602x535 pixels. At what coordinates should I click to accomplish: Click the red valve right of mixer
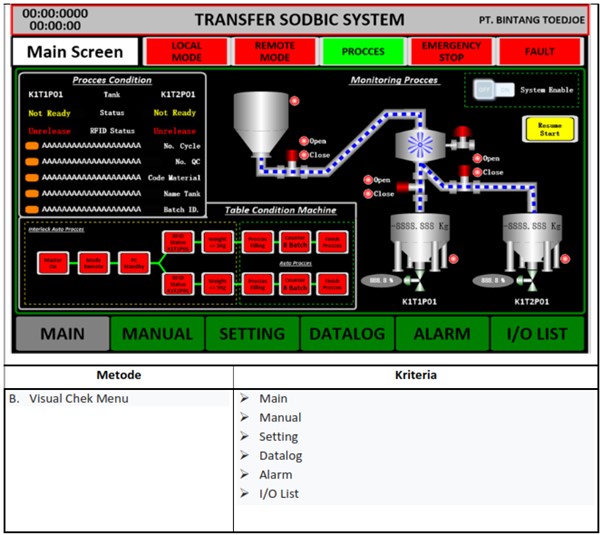coord(464,132)
